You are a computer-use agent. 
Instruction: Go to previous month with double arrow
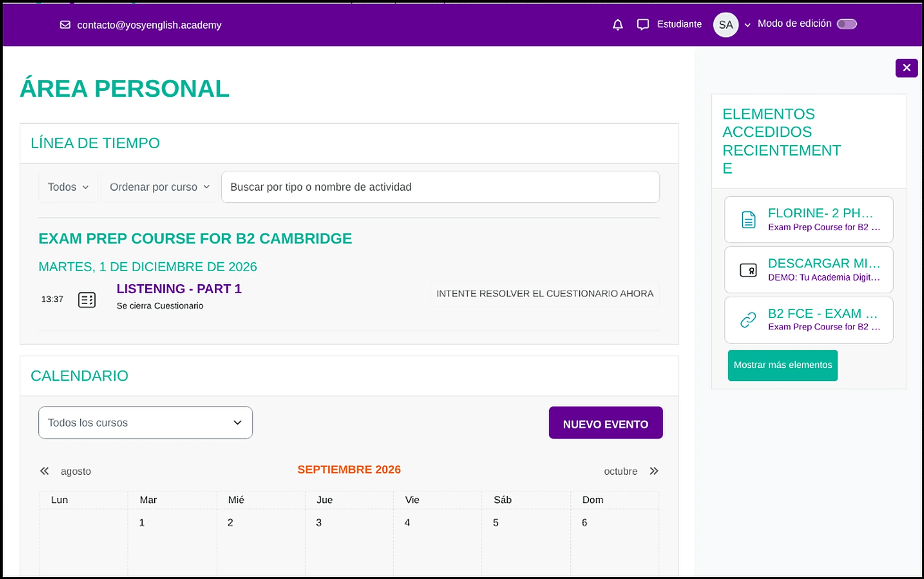[x=45, y=471]
